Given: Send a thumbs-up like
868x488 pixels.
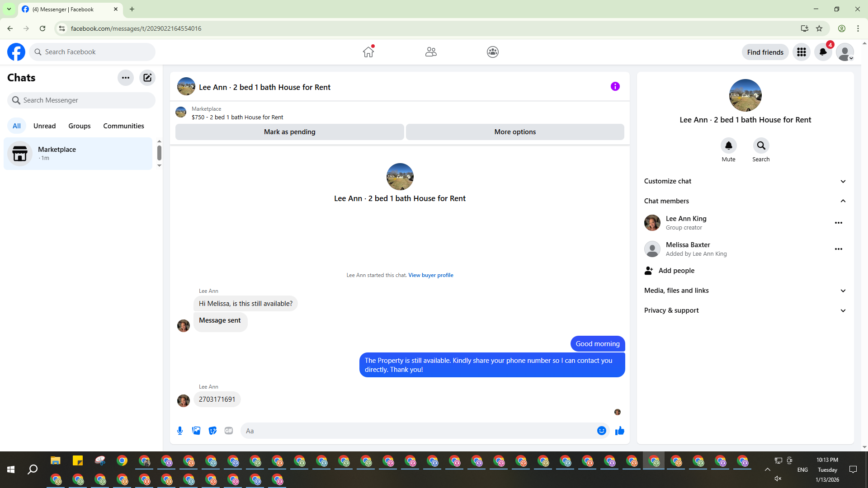Looking at the screenshot, I should point(619,431).
